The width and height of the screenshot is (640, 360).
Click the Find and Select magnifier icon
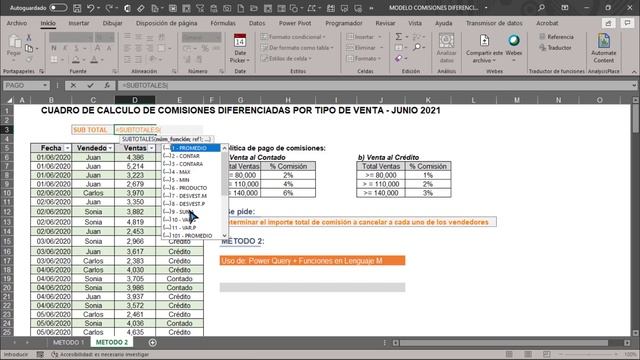417,47
